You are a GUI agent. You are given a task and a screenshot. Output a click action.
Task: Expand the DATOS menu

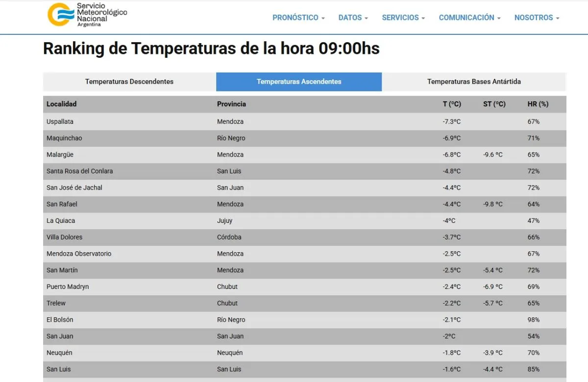[353, 18]
